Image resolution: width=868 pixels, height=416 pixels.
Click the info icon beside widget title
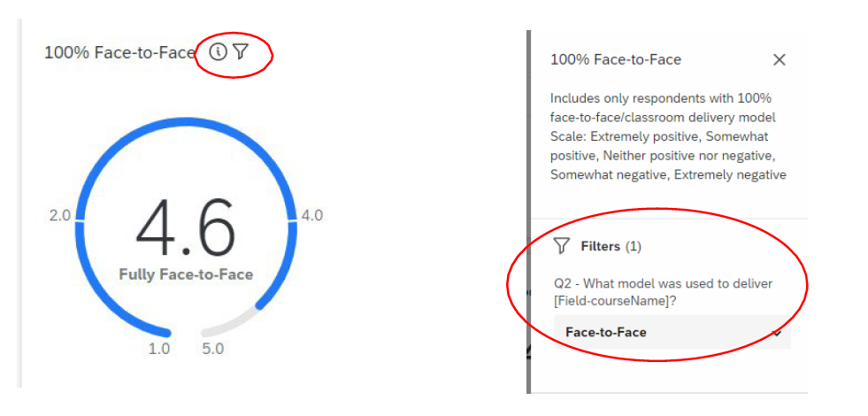pos(218,52)
